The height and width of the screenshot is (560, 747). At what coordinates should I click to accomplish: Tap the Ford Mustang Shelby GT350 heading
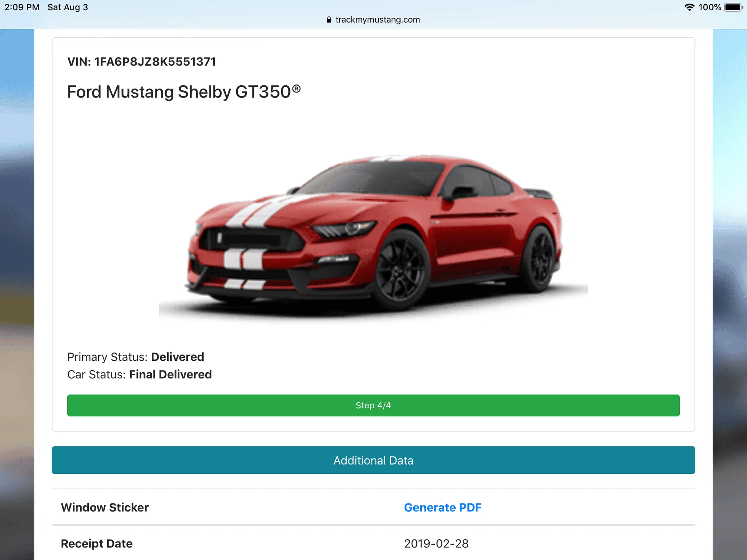(184, 92)
